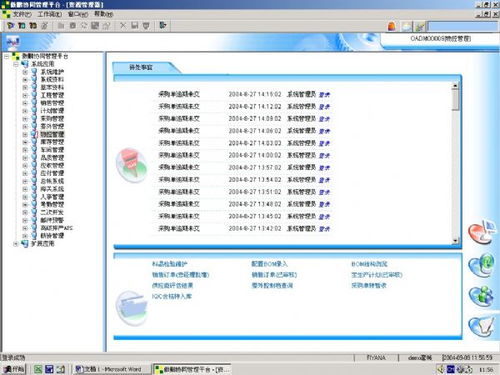Click the exit door icon in toolbar

(163, 25)
